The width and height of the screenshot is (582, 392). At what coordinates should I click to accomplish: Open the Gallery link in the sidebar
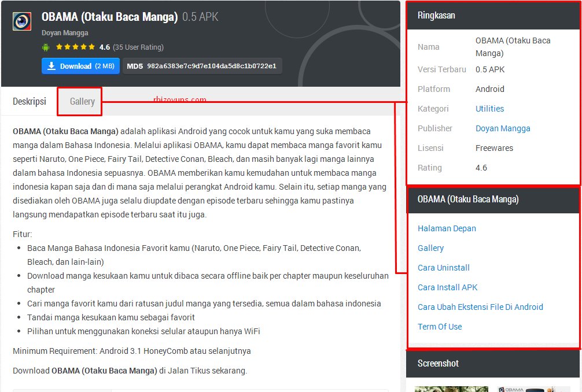point(430,248)
